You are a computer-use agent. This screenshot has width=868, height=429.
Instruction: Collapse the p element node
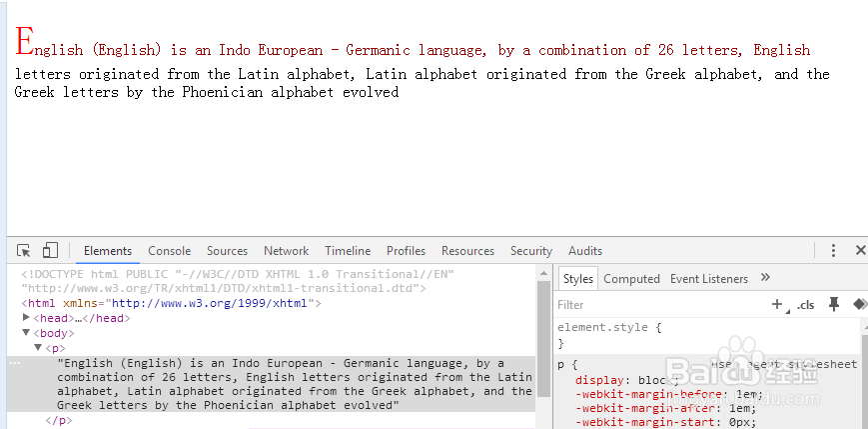[x=38, y=348]
